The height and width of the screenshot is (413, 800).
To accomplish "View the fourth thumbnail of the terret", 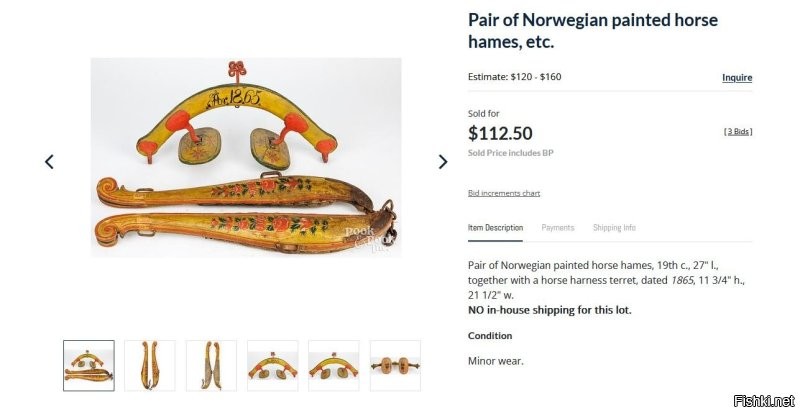I will 273,365.
